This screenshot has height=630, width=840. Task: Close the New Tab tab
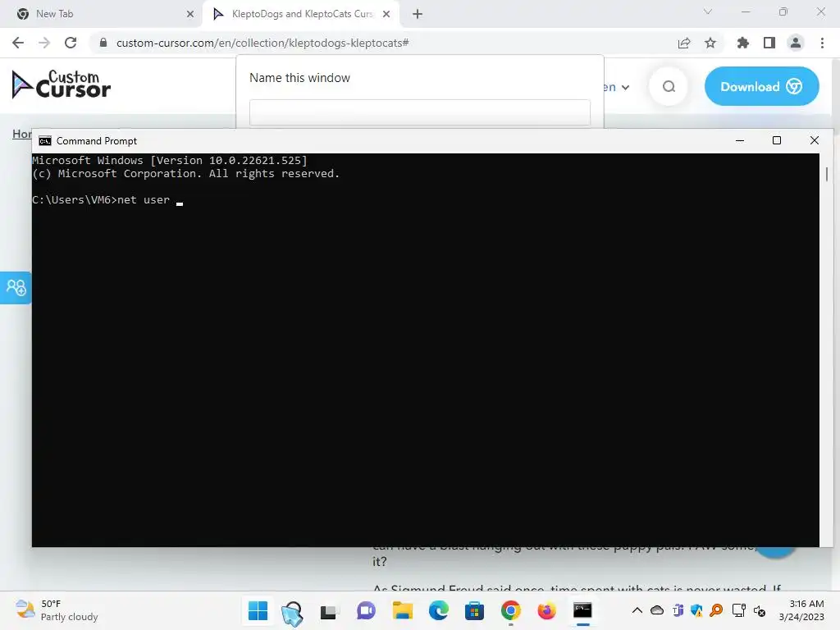pos(190,14)
